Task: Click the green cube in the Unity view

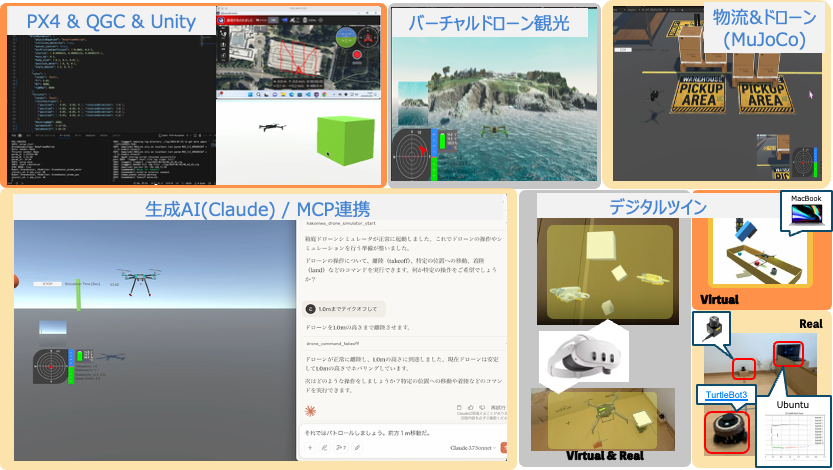Action: point(346,141)
